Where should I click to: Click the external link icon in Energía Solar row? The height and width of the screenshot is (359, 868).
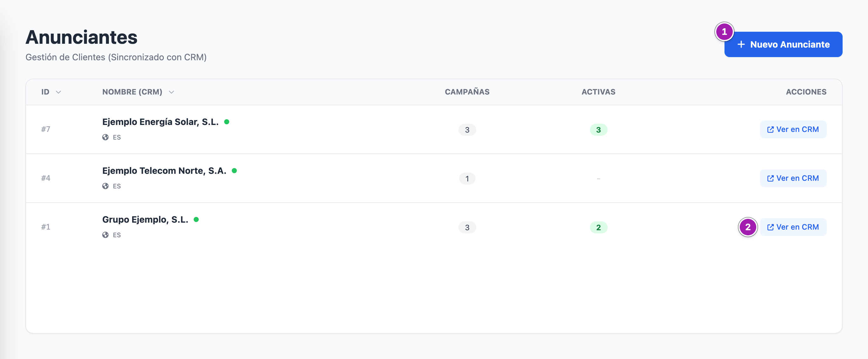(x=770, y=129)
